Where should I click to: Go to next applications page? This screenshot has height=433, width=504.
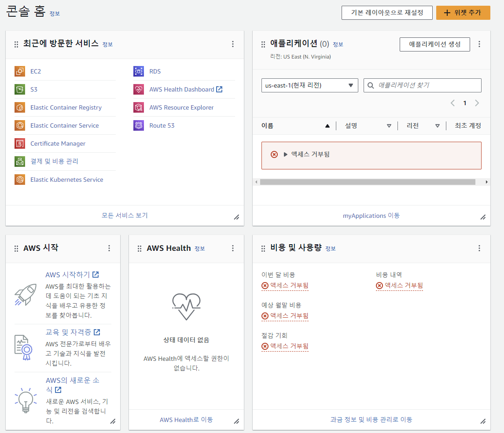pyautogui.click(x=477, y=103)
